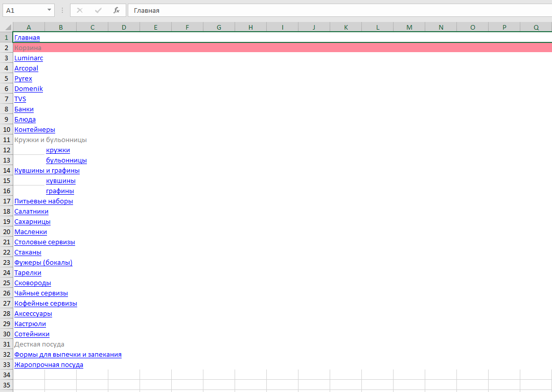Open the Аксессуары link

coord(33,313)
